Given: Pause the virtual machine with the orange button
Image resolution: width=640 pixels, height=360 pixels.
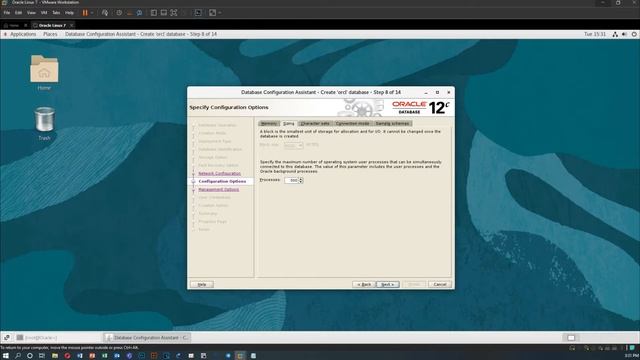Looking at the screenshot, I should [85, 13].
